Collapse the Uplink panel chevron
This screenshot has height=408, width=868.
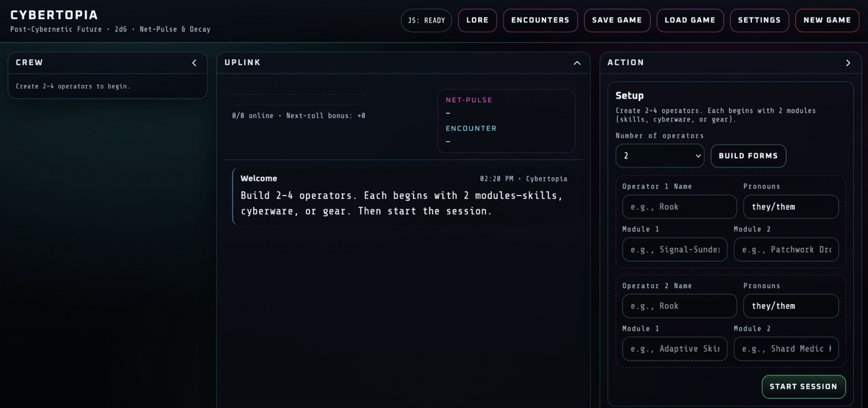point(577,63)
